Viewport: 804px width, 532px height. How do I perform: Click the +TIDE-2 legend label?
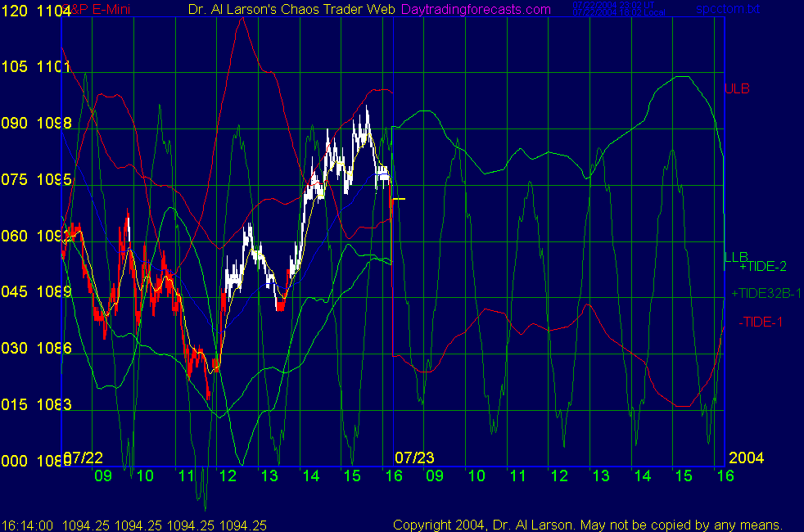point(763,267)
